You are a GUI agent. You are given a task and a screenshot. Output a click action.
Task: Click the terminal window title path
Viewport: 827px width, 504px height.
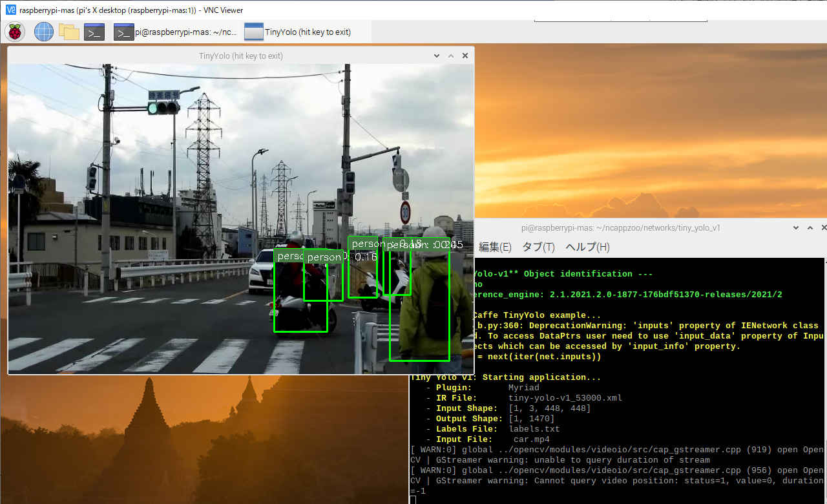click(x=620, y=228)
